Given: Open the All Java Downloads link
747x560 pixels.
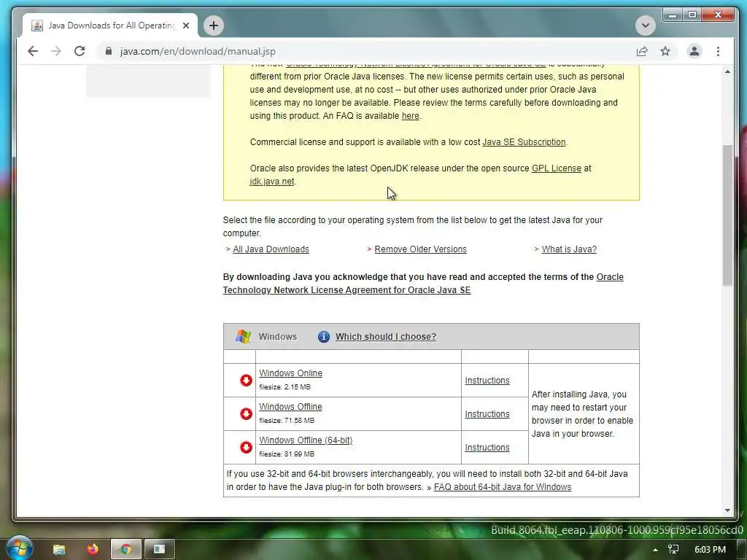Looking at the screenshot, I should 271,249.
